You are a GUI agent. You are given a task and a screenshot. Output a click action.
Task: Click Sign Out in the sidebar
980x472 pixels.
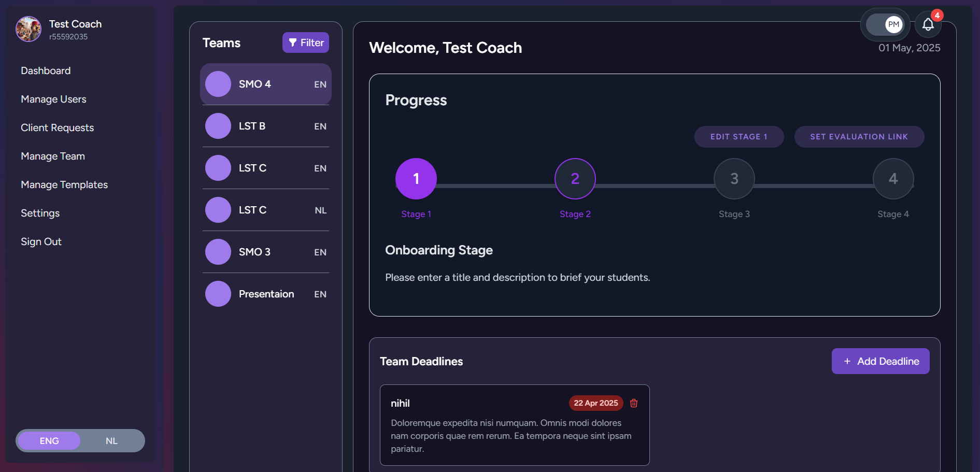pos(41,241)
